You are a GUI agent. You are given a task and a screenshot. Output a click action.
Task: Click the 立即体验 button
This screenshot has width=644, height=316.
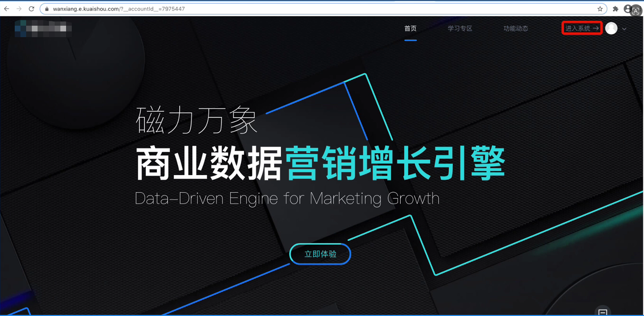tap(320, 254)
